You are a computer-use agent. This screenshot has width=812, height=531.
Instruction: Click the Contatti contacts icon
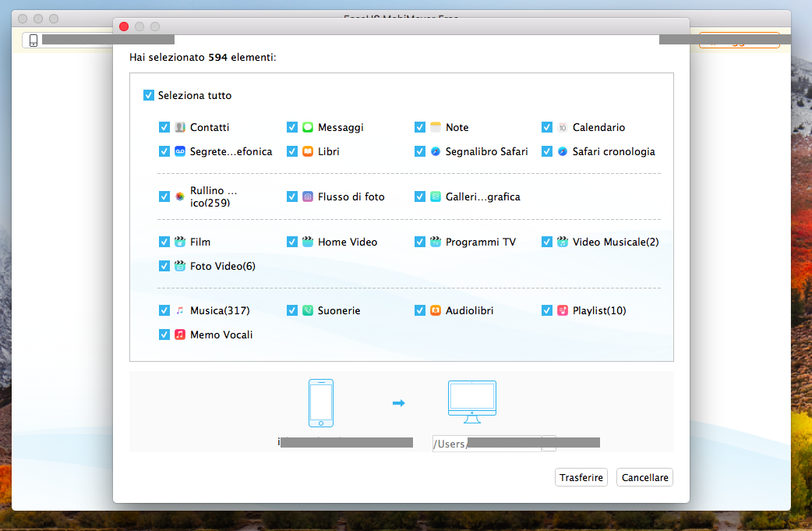[180, 127]
